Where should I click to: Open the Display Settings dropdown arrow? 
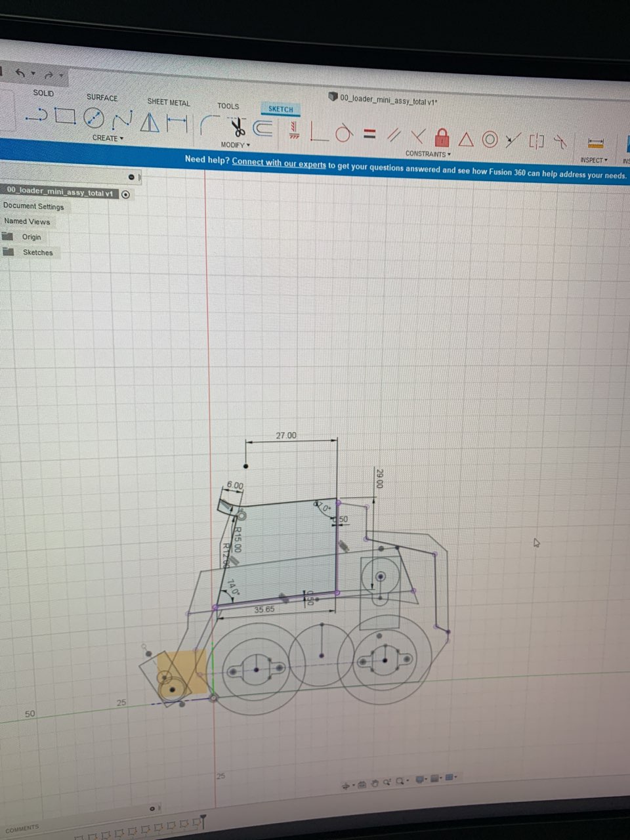click(x=426, y=779)
